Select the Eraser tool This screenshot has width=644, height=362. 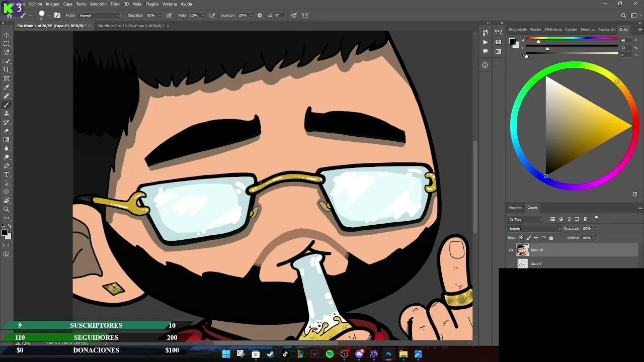pyautogui.click(x=7, y=131)
